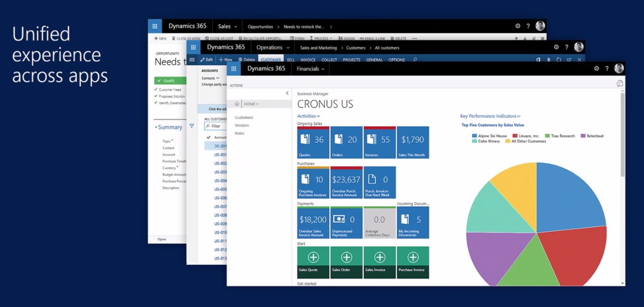
Task: Click open-in-new-window icon in Operations bar
Action: (x=569, y=60)
